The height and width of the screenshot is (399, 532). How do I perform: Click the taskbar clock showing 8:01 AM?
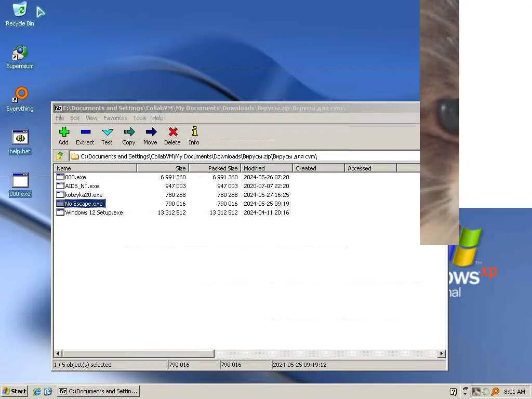click(x=514, y=392)
